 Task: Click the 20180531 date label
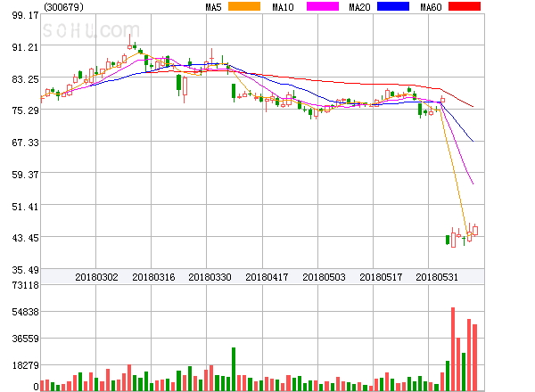click(437, 277)
